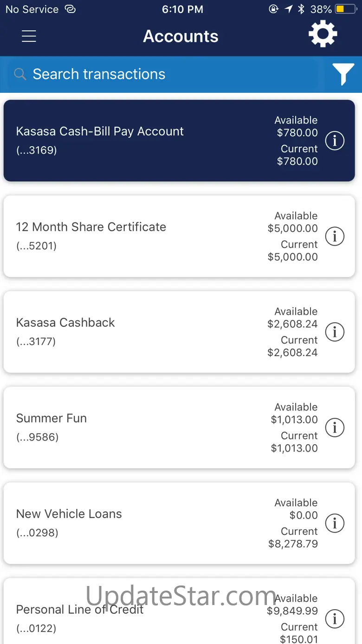Tap Personal Line of Credit info icon
The height and width of the screenshot is (644, 362).
pyautogui.click(x=335, y=619)
